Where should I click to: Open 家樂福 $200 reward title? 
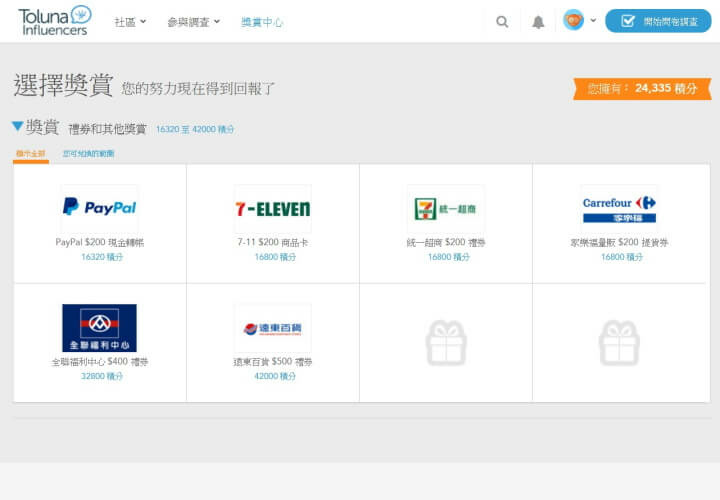click(619, 242)
